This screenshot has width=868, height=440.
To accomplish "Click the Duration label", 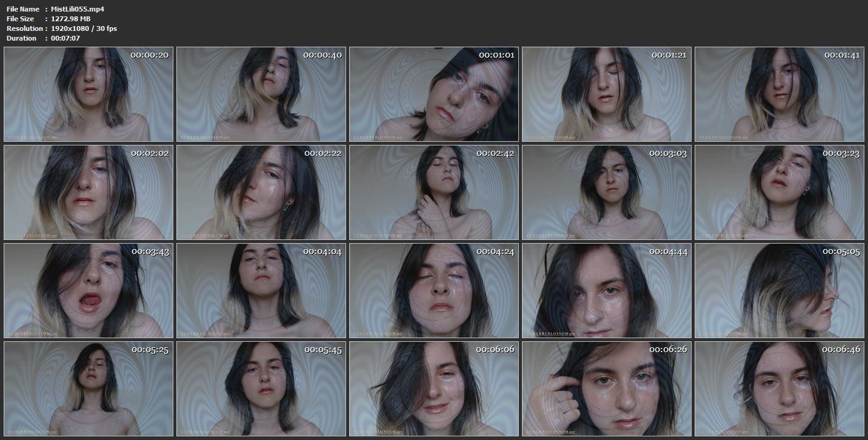I will pos(22,38).
